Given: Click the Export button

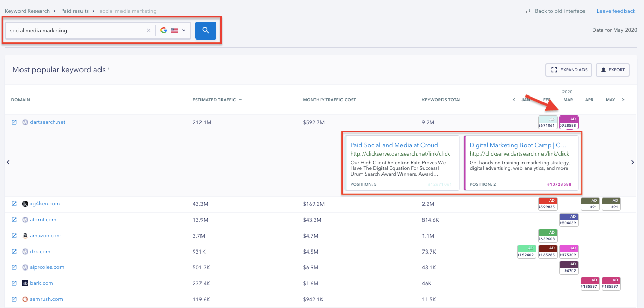Looking at the screenshot, I should (613, 70).
